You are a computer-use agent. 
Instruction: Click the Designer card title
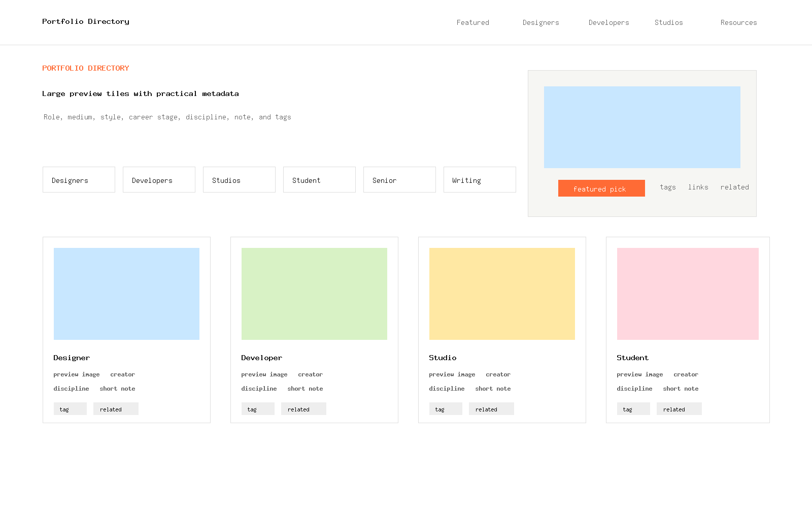(72, 358)
